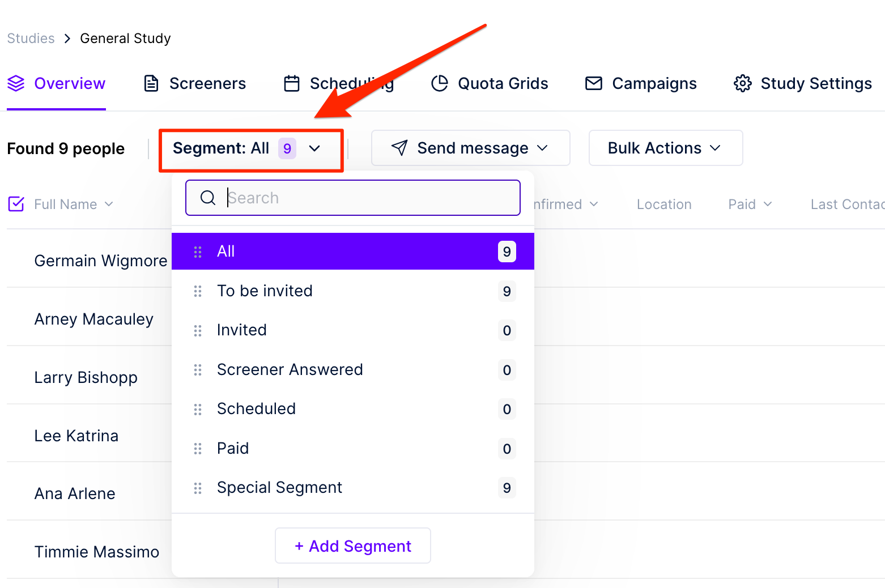Screen dimensions: 885x588
Task: Click the Campaigns envelope icon
Action: [594, 83]
